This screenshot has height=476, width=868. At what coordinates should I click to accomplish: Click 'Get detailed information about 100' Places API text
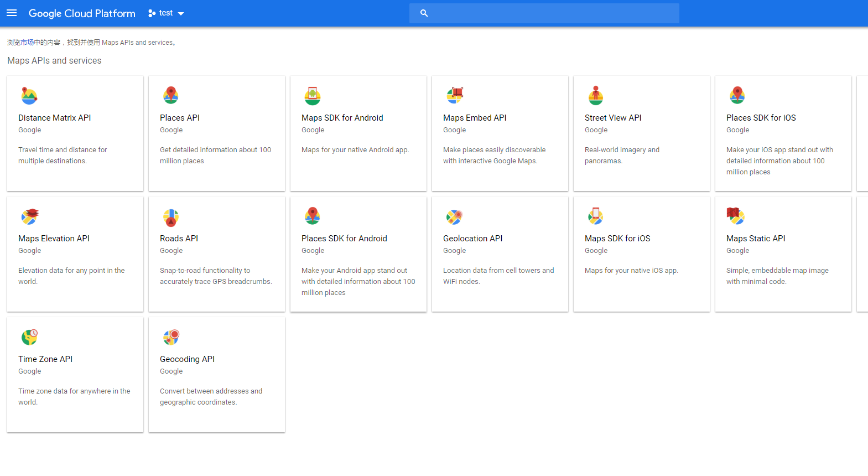click(x=215, y=150)
